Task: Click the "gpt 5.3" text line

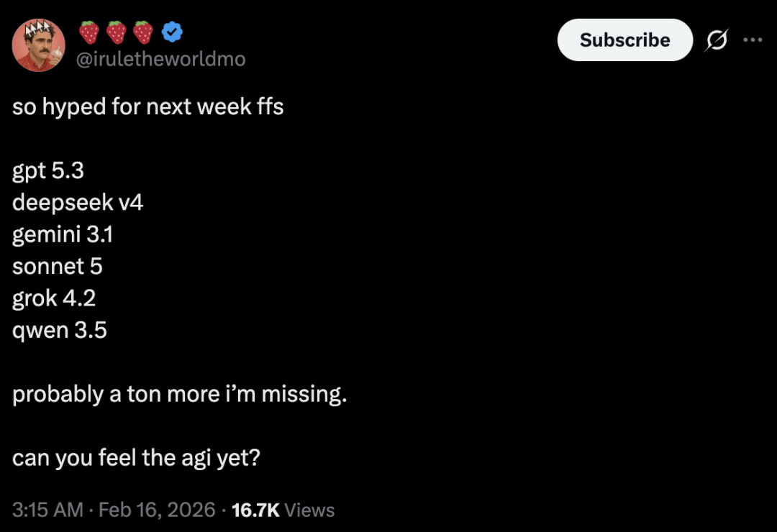Action: (x=48, y=171)
